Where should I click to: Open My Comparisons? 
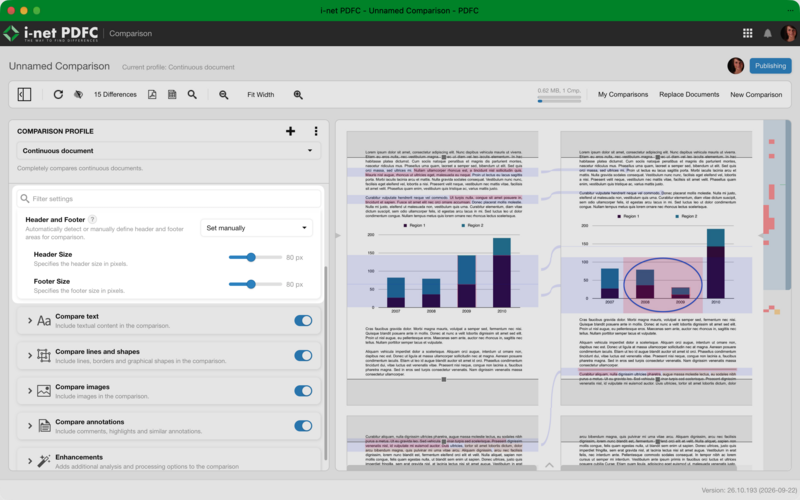tap(622, 94)
